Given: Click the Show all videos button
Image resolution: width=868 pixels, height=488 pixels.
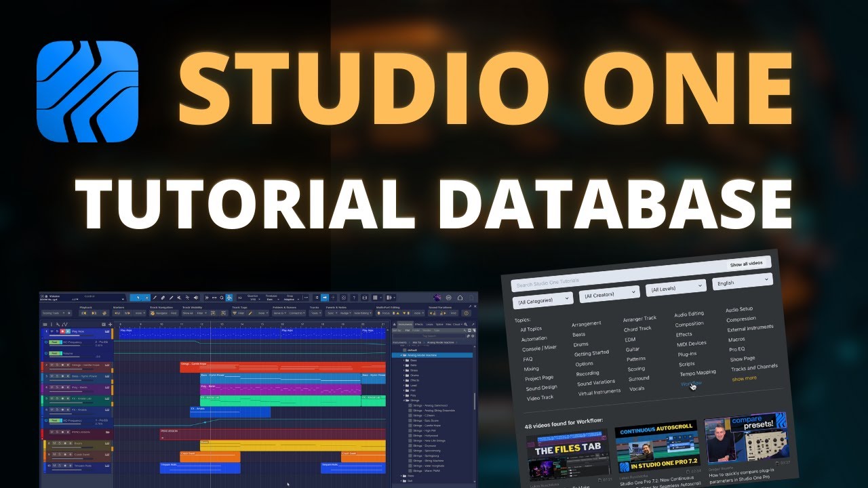Looking at the screenshot, I should click(x=747, y=264).
